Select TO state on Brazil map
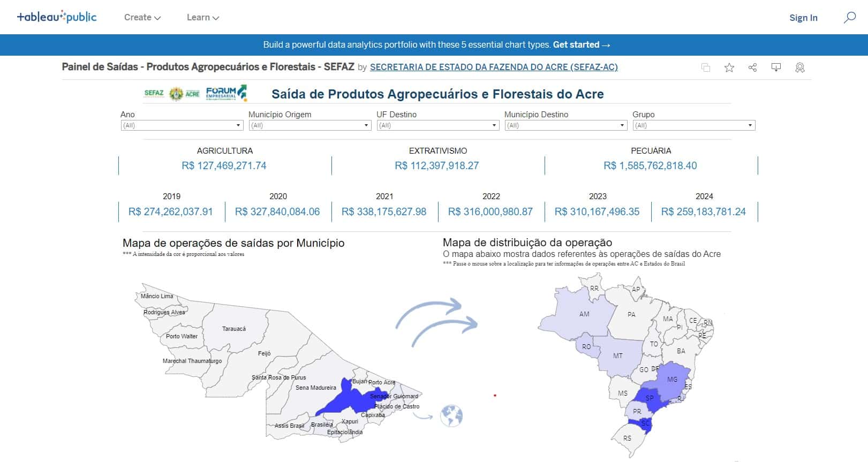 [654, 344]
